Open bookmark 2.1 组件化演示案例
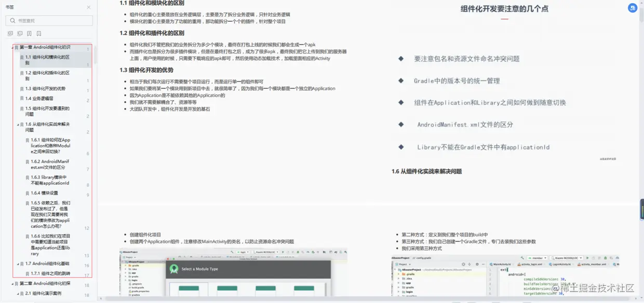 [x=43, y=294]
